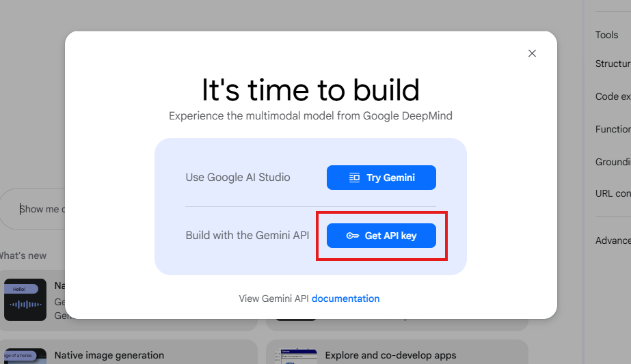Viewport: 631px width, 364px height.
Task: Close the "It's time to build" dialog
Action: tap(532, 53)
